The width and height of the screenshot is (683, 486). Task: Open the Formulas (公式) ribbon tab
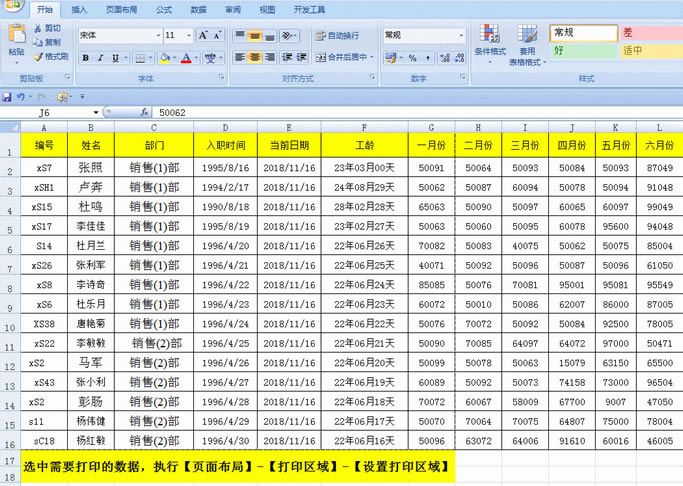[x=164, y=10]
